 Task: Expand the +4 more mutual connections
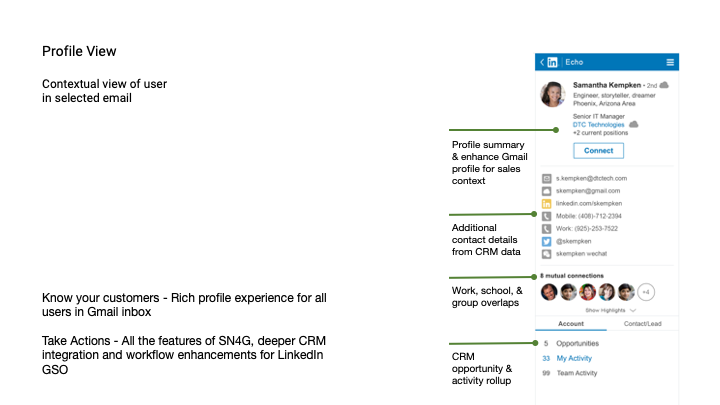pyautogui.click(x=647, y=292)
